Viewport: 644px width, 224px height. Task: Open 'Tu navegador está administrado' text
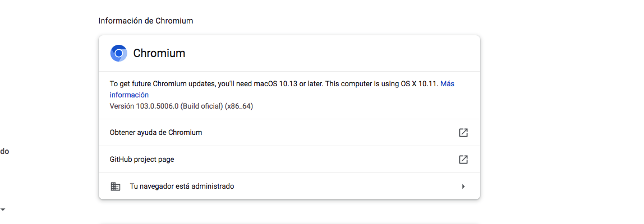pyautogui.click(x=182, y=186)
